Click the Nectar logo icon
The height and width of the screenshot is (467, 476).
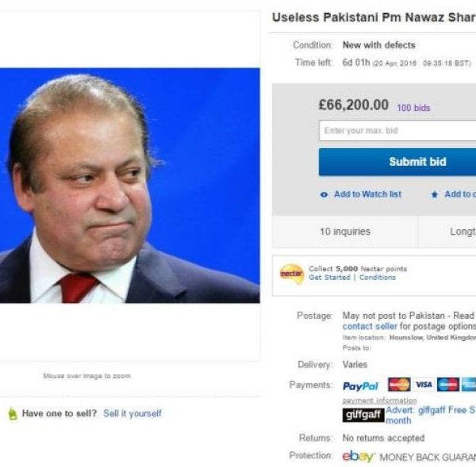click(291, 274)
